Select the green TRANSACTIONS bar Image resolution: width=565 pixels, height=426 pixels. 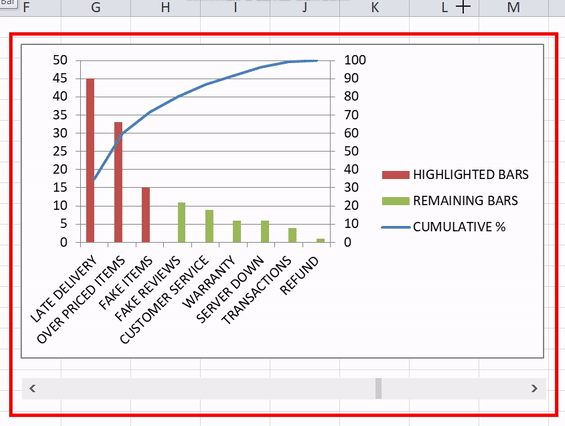point(292,235)
